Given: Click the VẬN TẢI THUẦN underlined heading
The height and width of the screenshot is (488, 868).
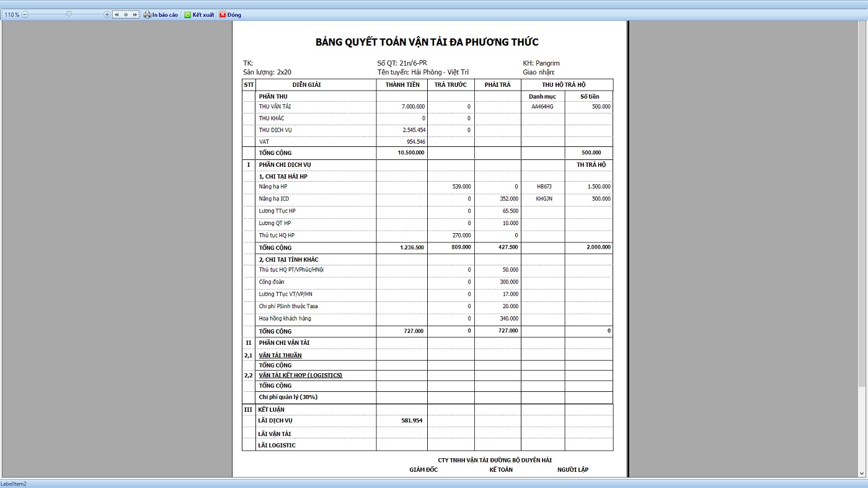Looking at the screenshot, I should tap(280, 355).
